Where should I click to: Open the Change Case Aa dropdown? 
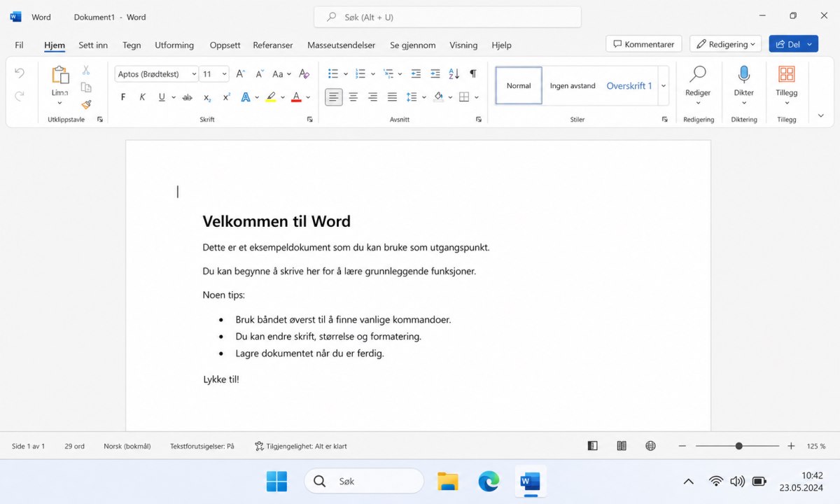pyautogui.click(x=281, y=73)
